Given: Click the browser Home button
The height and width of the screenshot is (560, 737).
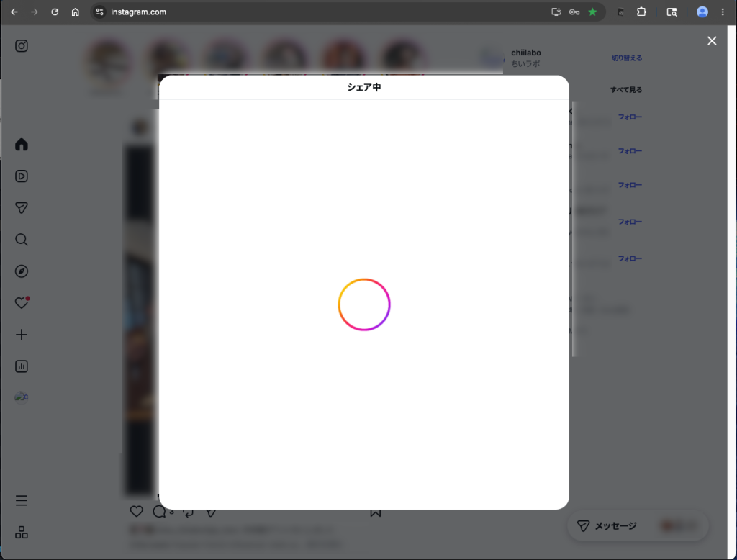Looking at the screenshot, I should (x=75, y=12).
